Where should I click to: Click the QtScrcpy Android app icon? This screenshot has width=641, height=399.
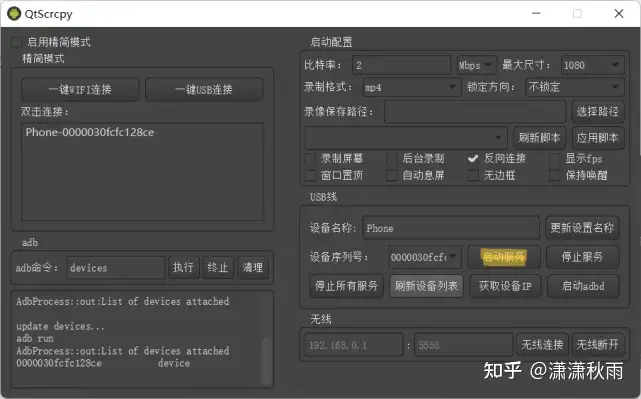click(14, 13)
